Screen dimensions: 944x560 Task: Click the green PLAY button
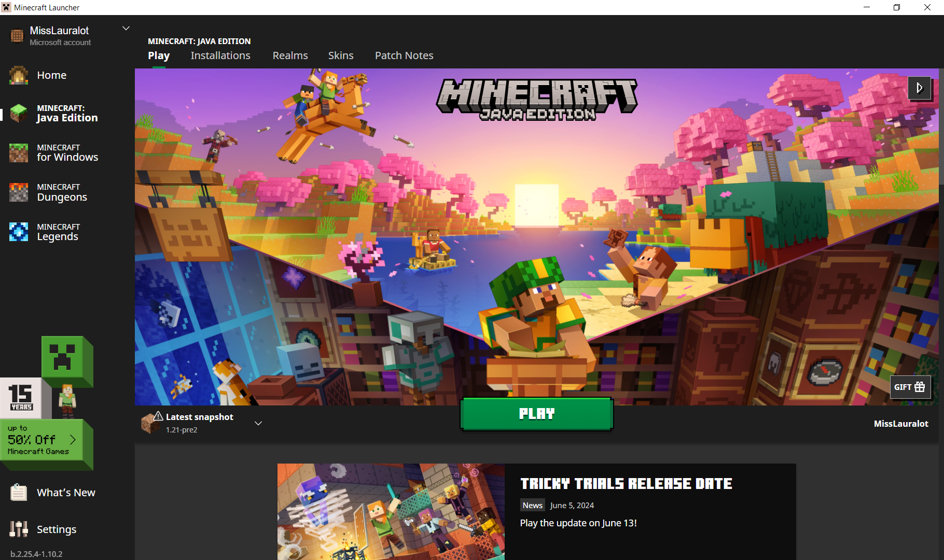coord(537,414)
